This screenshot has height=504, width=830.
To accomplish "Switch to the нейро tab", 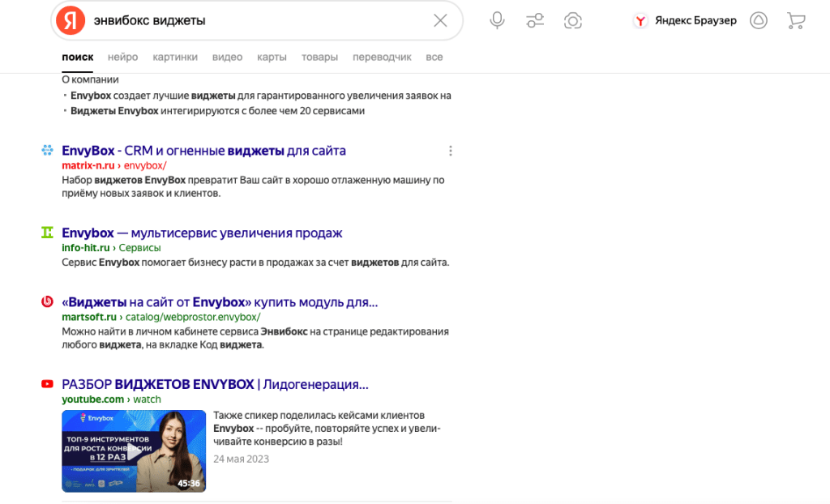I will 123,58.
